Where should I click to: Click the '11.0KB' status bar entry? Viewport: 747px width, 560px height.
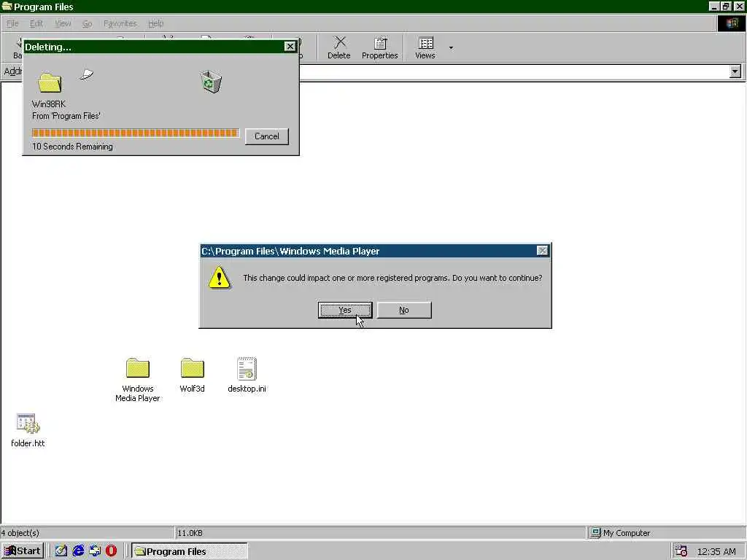point(190,533)
